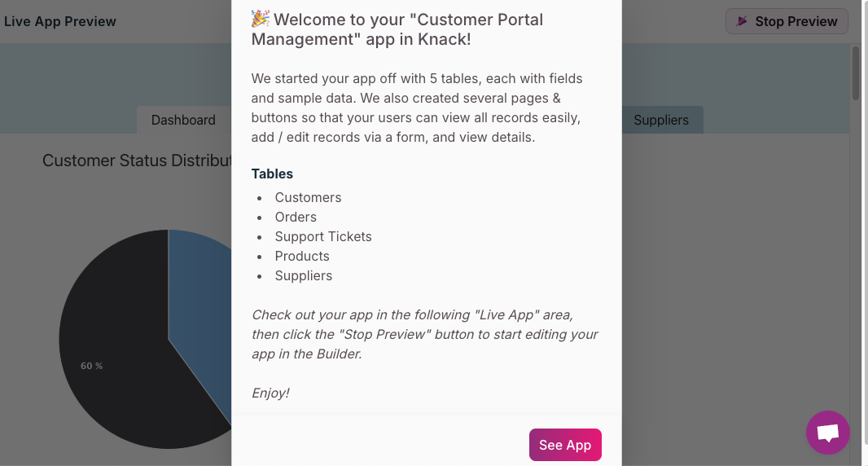Image resolution: width=868 pixels, height=466 pixels.
Task: Click Orders in the Tables list
Action: point(296,217)
